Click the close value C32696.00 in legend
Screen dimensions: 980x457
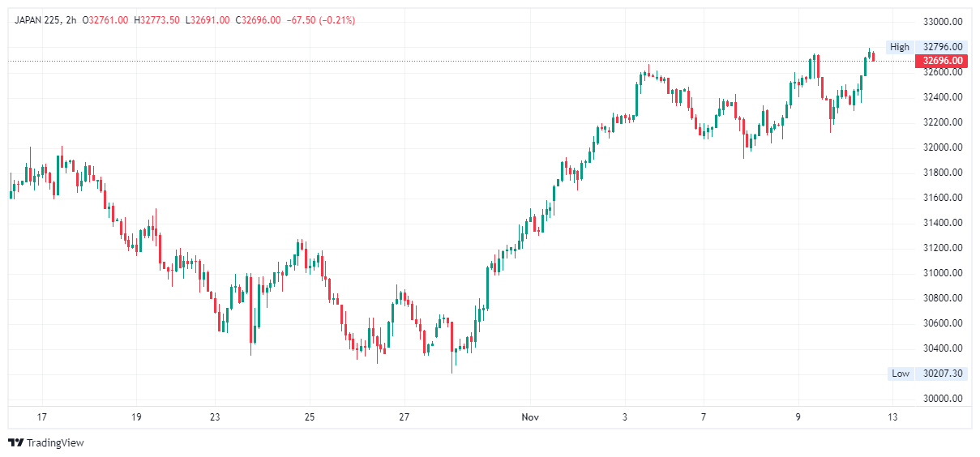[x=258, y=20]
